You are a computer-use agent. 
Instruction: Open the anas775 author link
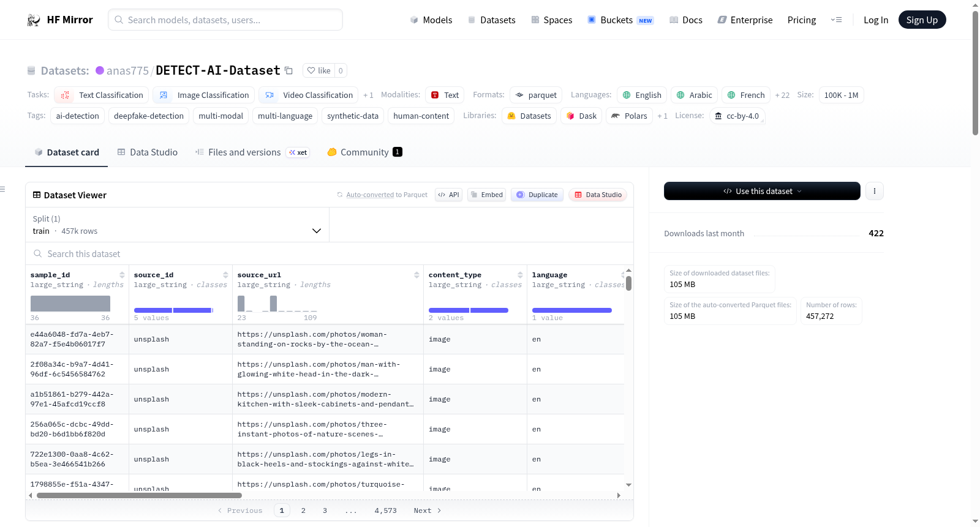(127, 70)
